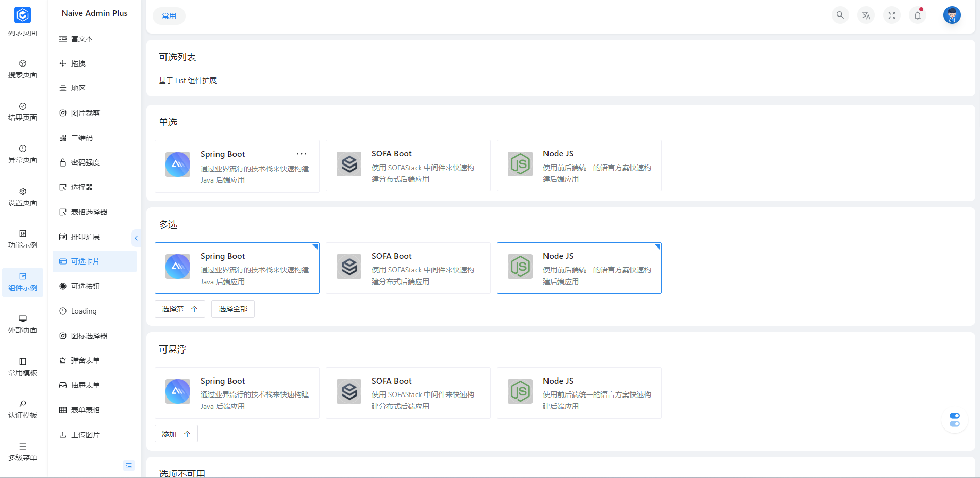
Task: Open 排印扩展 menu item
Action: tap(94, 237)
